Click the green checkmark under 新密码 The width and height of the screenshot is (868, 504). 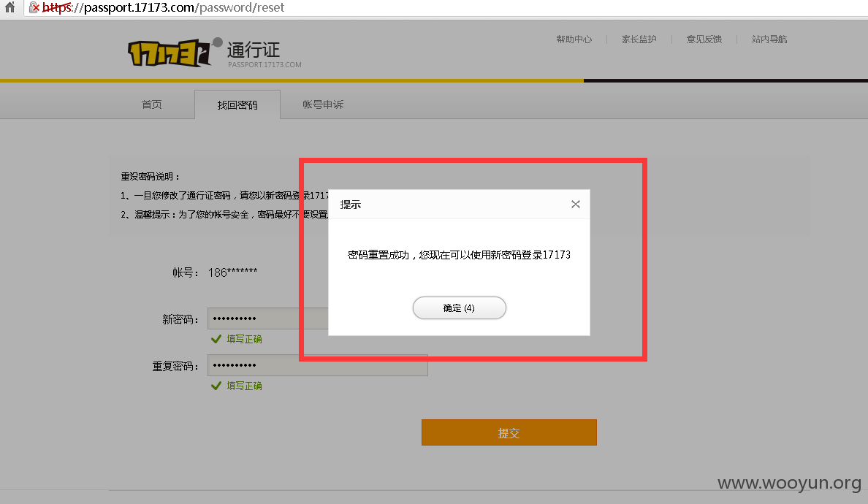click(x=216, y=339)
